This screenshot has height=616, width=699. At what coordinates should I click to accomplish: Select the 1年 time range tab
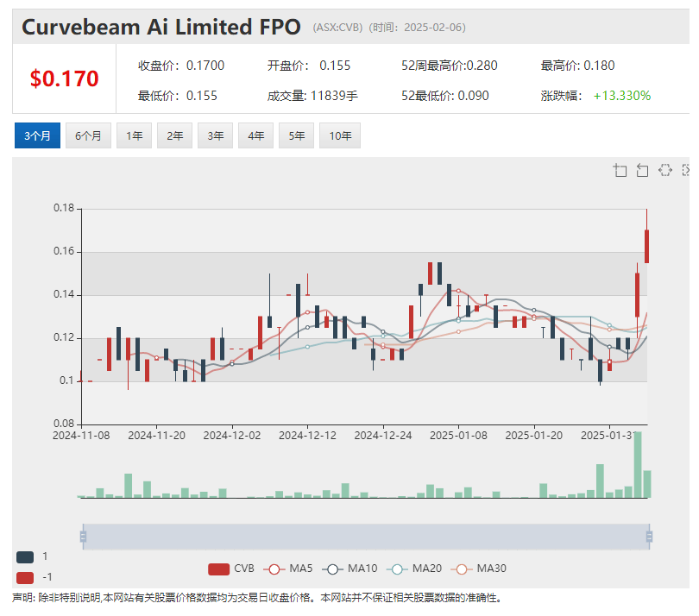point(134,135)
